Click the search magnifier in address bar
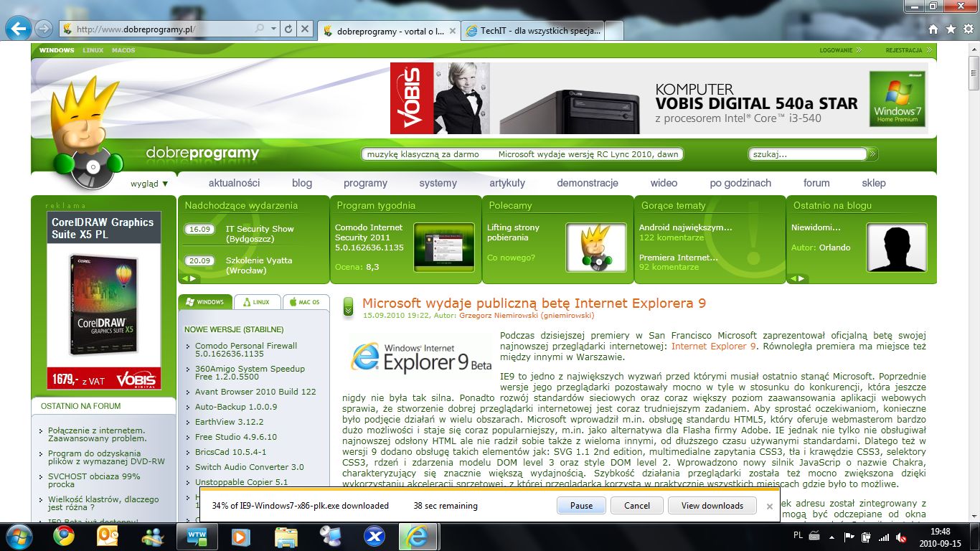Screen dimensions: 980x551 (x=260, y=29)
